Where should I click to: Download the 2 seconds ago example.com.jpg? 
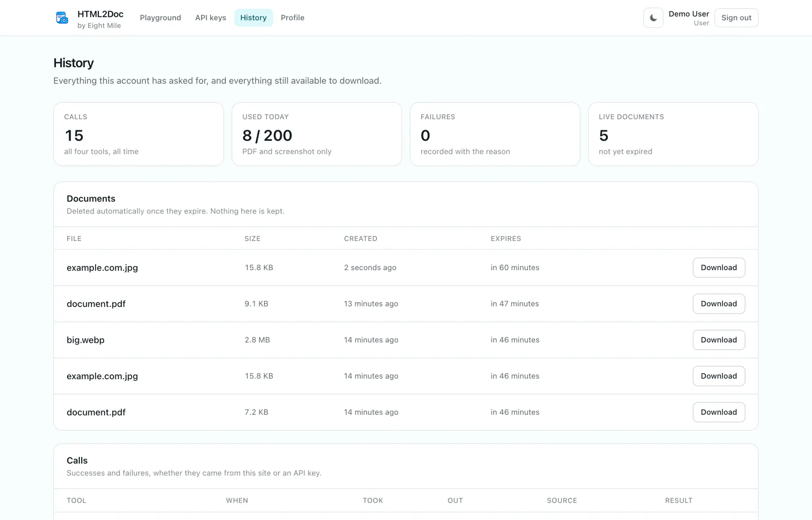[719, 268]
